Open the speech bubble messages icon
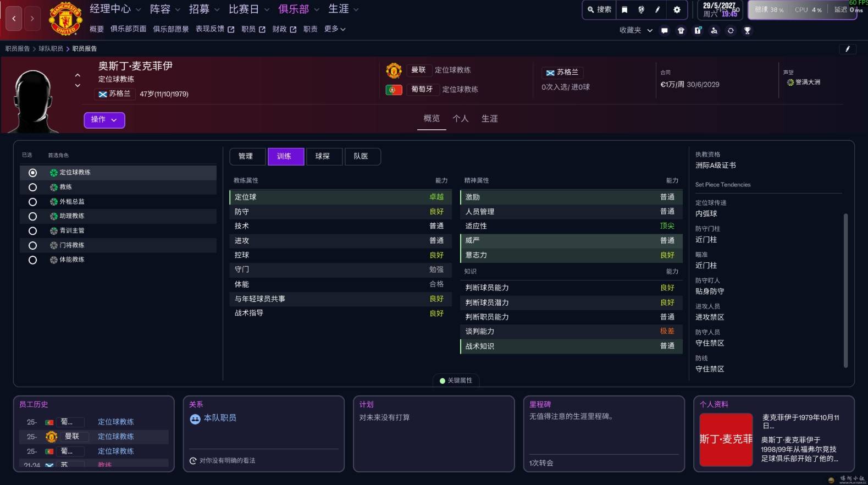 665,31
